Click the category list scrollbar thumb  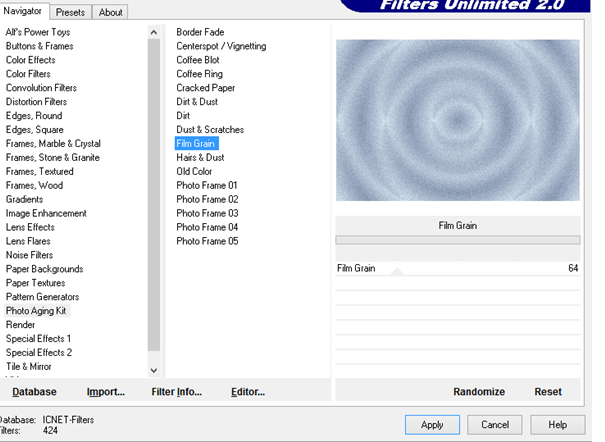154,195
